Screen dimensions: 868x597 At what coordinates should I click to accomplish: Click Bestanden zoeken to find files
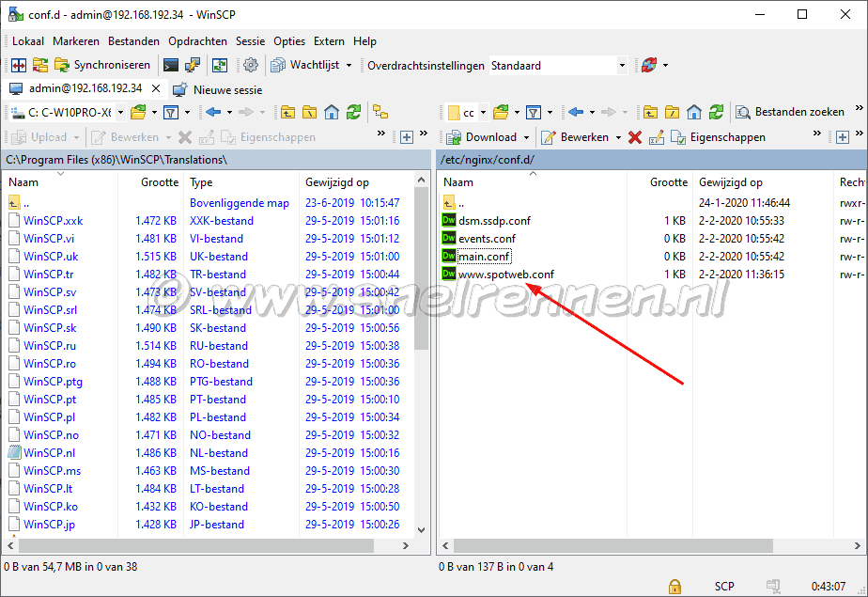click(790, 113)
